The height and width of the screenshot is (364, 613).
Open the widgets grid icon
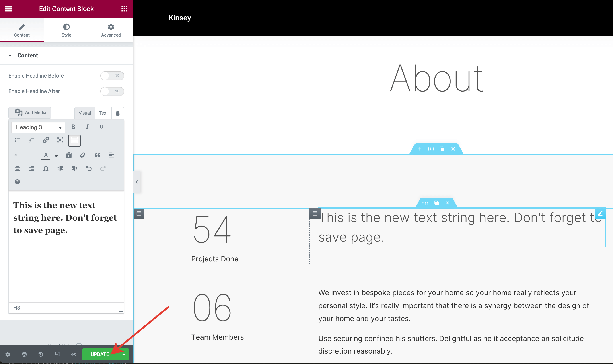(x=124, y=9)
